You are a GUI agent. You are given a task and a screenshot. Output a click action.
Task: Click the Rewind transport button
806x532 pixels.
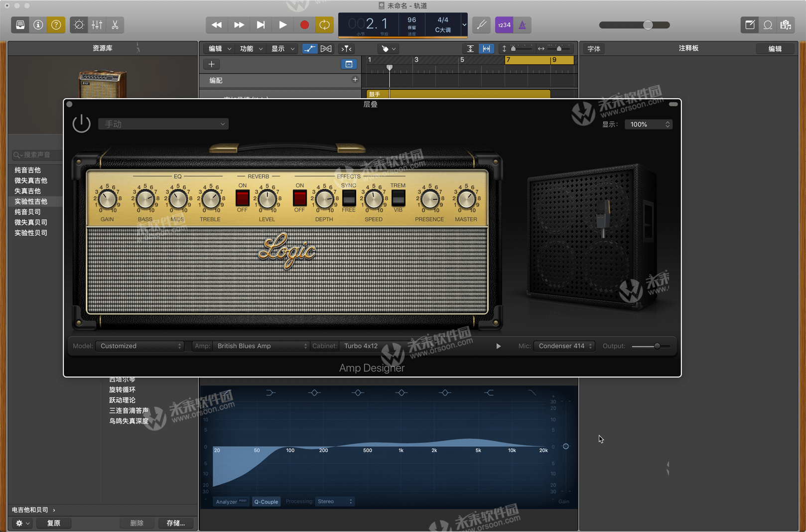tap(217, 25)
